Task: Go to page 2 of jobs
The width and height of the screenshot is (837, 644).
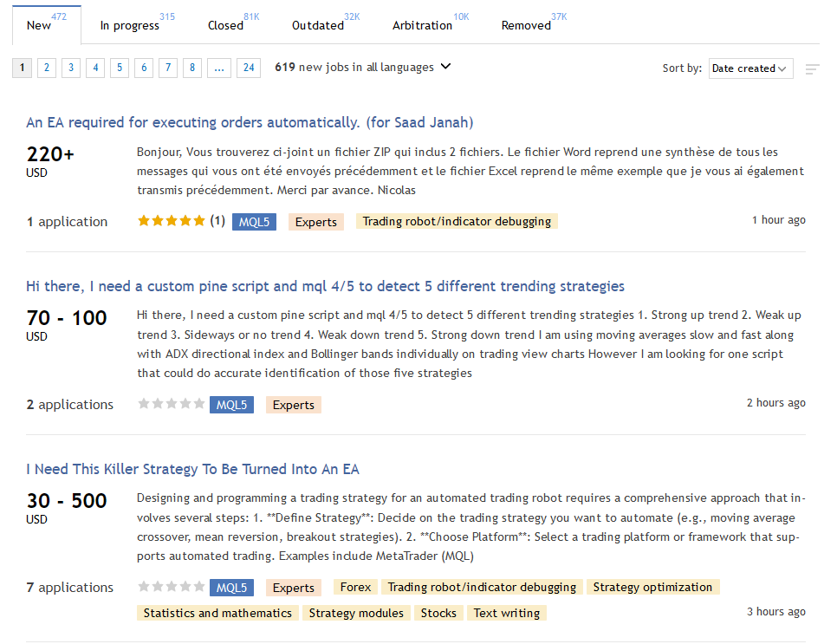Action: tap(47, 68)
